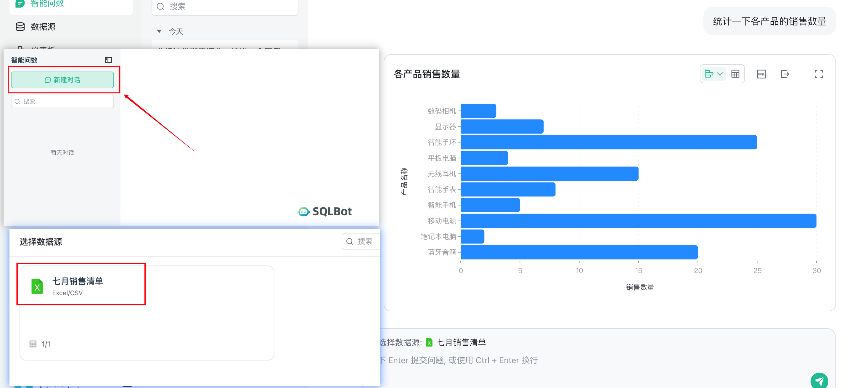The height and width of the screenshot is (388, 868).
Task: Send the question with the green send button
Action: pyautogui.click(x=819, y=381)
